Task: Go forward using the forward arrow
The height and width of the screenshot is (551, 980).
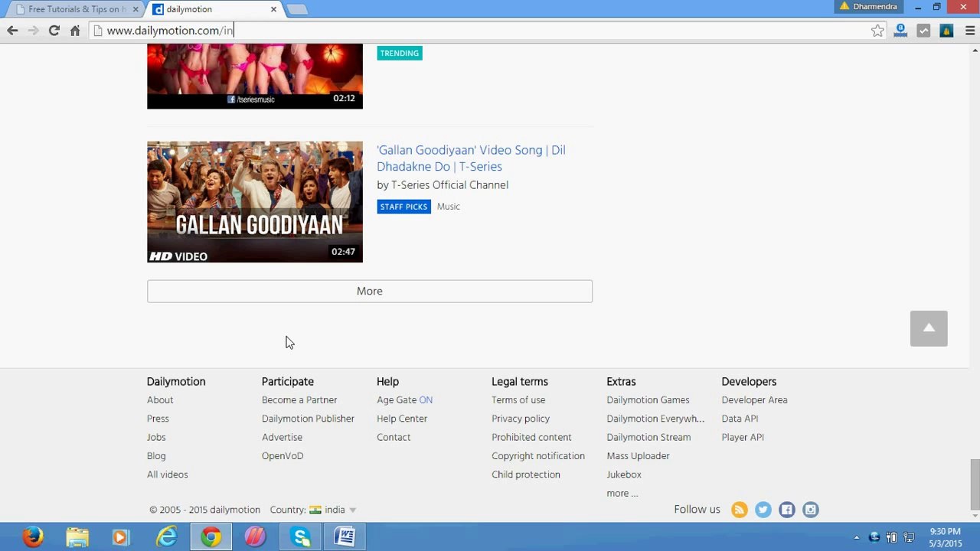Action: coord(33,31)
